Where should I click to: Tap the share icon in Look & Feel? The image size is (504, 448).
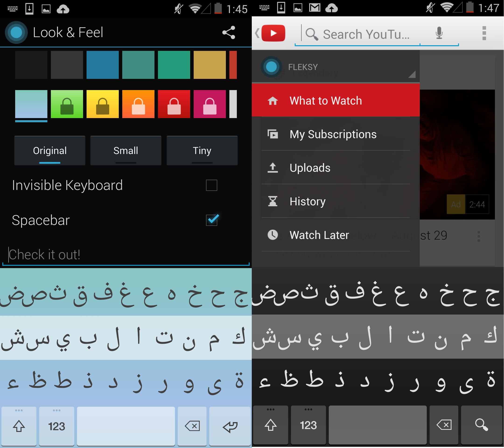229,32
